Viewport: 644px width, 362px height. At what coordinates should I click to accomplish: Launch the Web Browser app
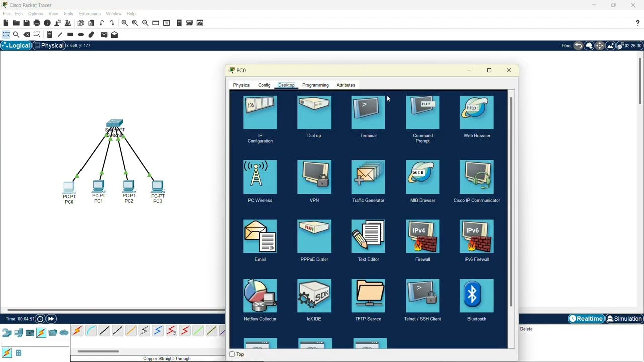pos(476,113)
